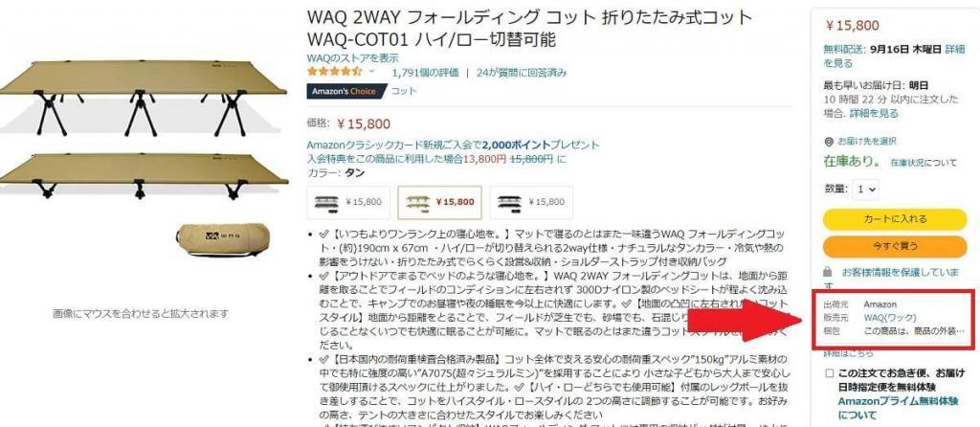Select the tan color variant thumbnail

click(440, 203)
